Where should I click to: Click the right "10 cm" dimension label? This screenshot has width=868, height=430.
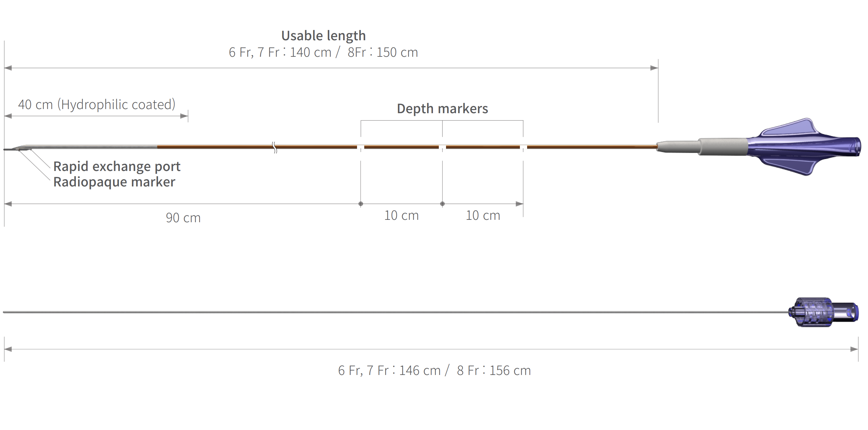point(483,215)
